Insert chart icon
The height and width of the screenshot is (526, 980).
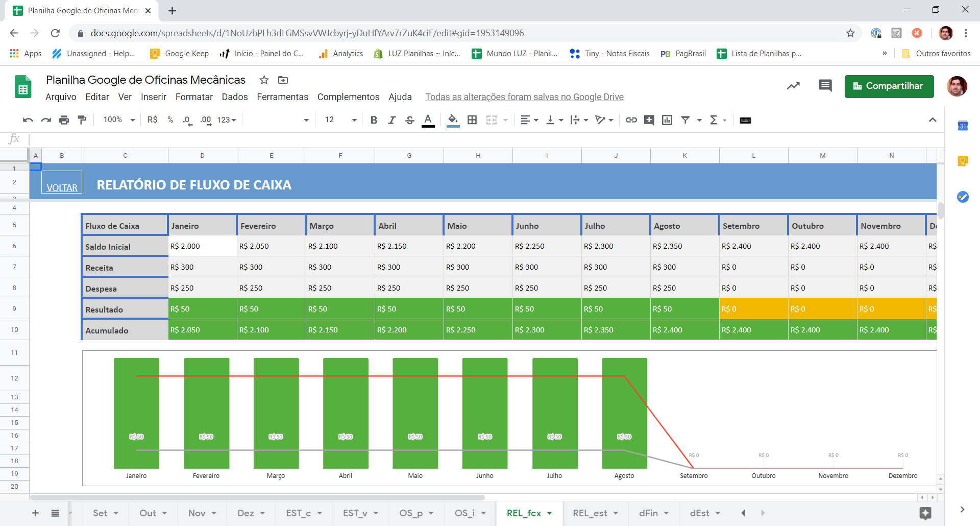point(667,120)
